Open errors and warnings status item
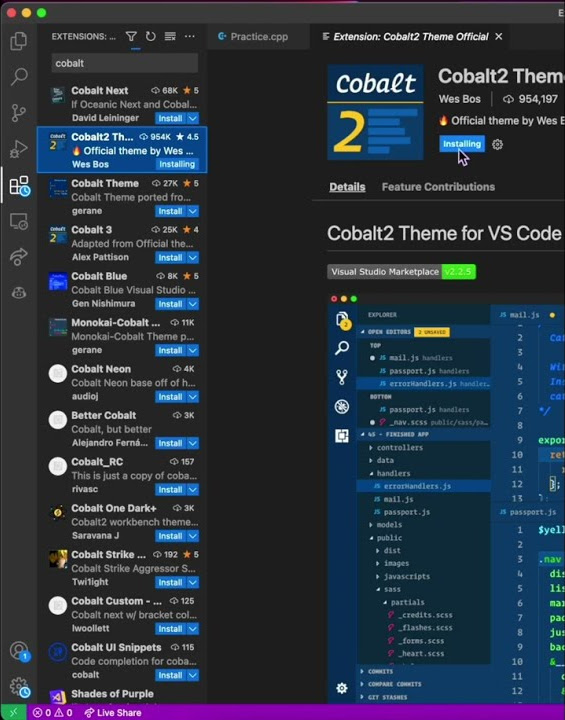565x720 pixels. click(52, 713)
